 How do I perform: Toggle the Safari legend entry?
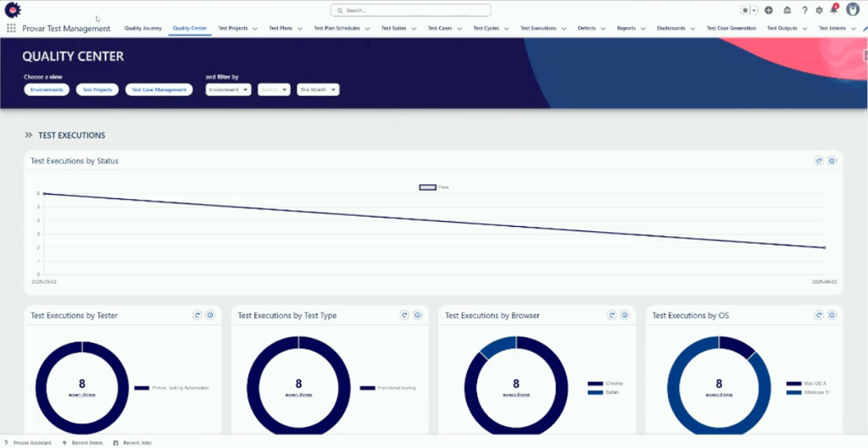pos(604,392)
